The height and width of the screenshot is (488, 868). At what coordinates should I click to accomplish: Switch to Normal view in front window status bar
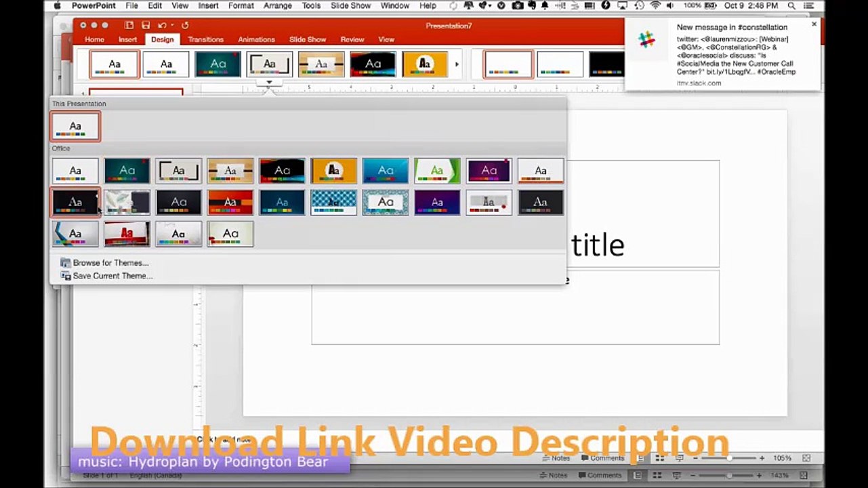click(641, 458)
